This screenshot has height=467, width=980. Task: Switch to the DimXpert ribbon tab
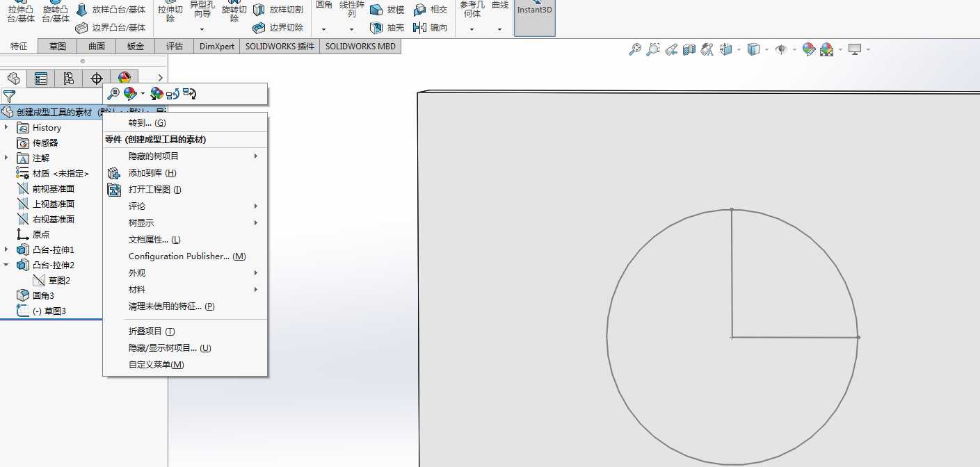point(217,47)
